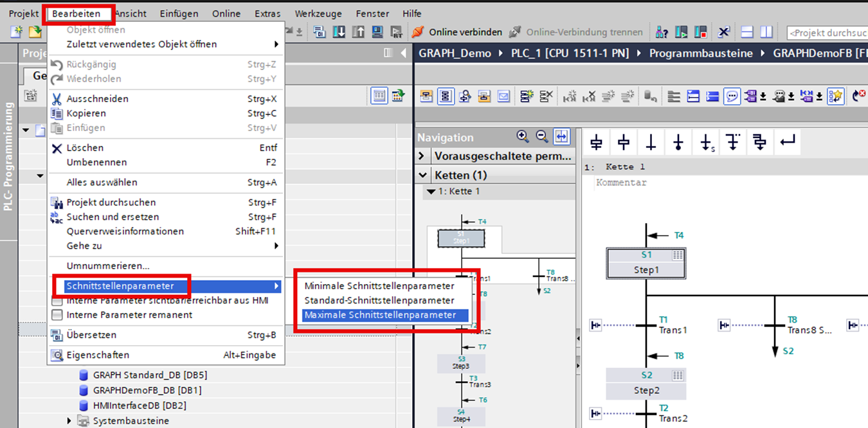This screenshot has height=428, width=868.
Task: Click the project search input field
Action: (x=826, y=32)
